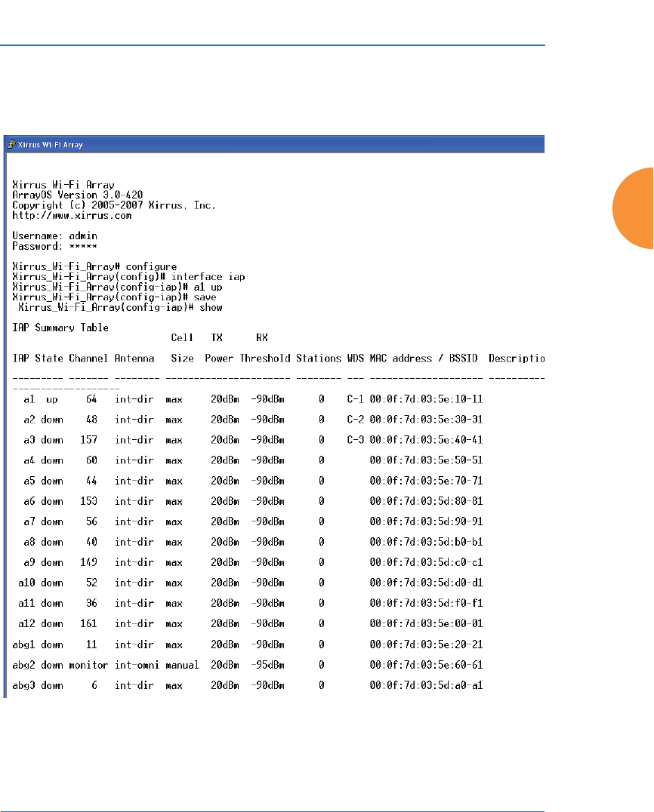The image size is (654, 812).
Task: Click the a1 up command line
Action: [x=117, y=288]
